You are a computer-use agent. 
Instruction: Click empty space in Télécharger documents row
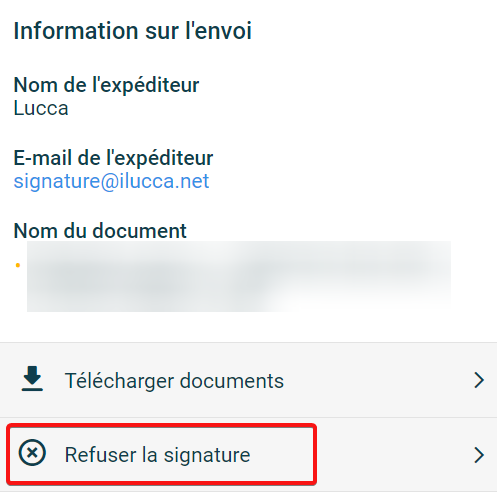(377, 380)
